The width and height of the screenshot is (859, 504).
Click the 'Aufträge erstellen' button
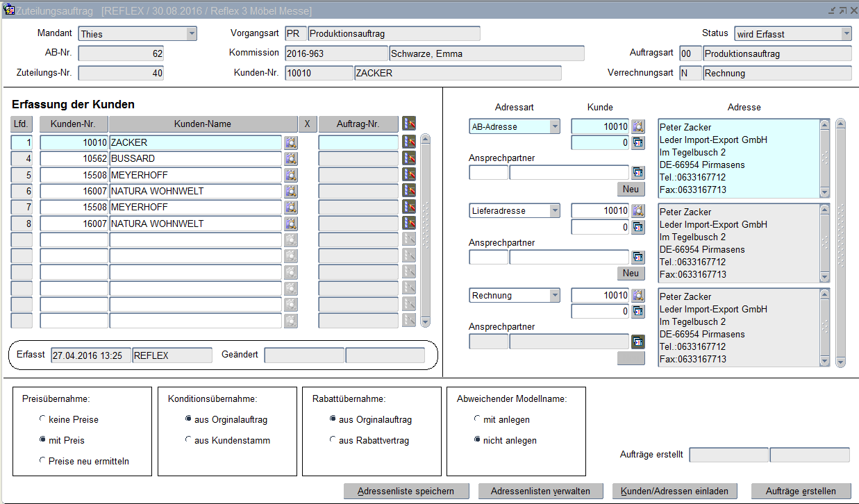(x=800, y=491)
